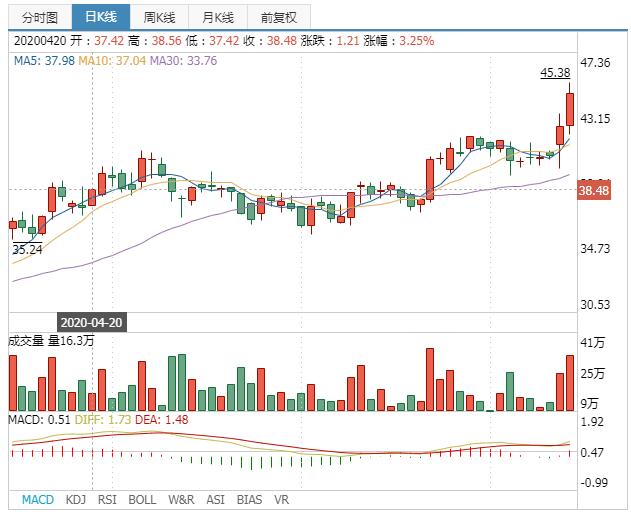Image resolution: width=631 pixels, height=514 pixels.
Task: Click the 收：38.48 closing price value
Action: tap(270, 41)
